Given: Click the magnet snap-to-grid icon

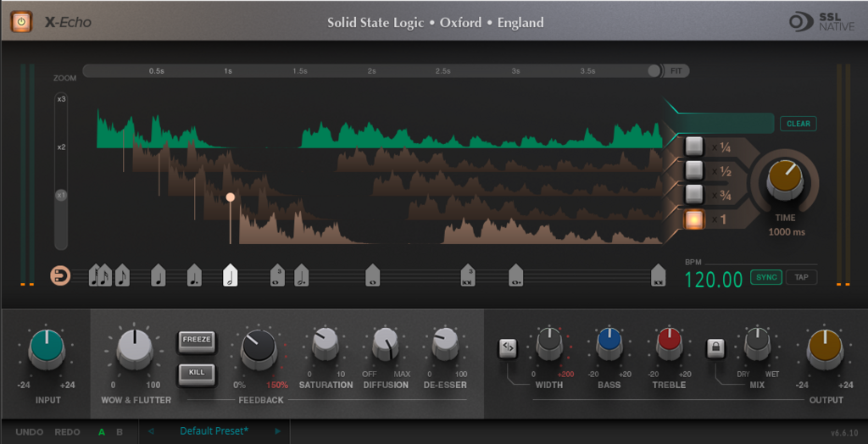Looking at the screenshot, I should 60,275.
